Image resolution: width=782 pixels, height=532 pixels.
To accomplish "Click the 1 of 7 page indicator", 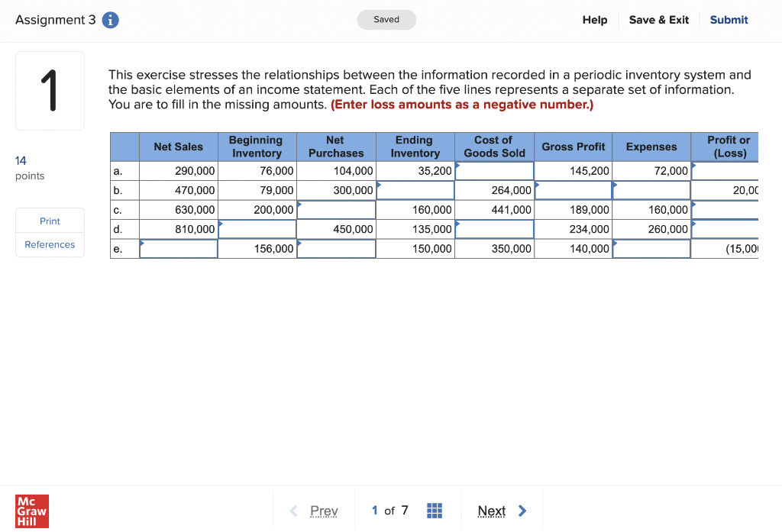I will (389, 511).
